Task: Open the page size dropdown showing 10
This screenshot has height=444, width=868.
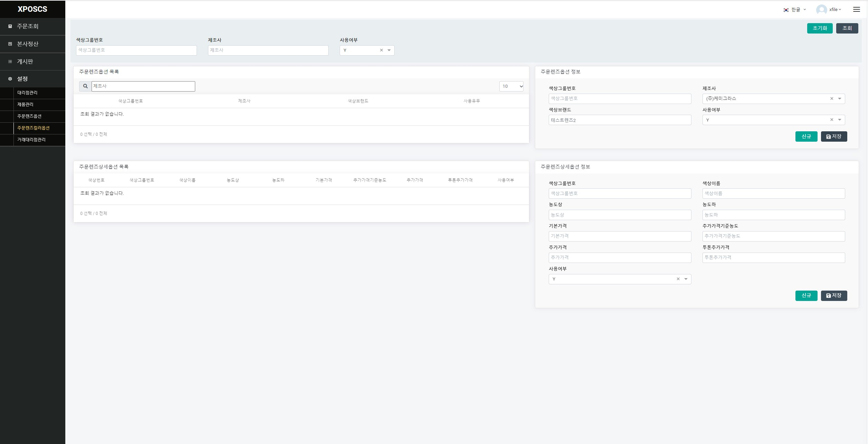Action: pyautogui.click(x=511, y=86)
